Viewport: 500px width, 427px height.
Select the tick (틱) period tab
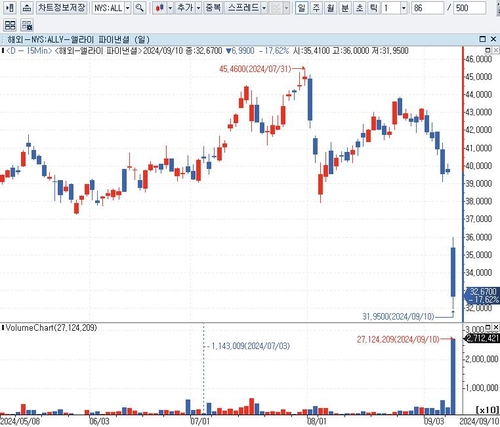pos(374,8)
